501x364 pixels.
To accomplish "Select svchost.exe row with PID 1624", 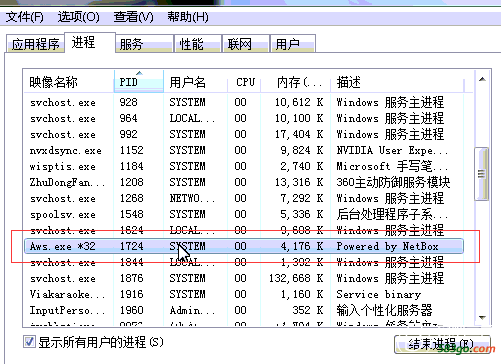I will (x=244, y=230).
